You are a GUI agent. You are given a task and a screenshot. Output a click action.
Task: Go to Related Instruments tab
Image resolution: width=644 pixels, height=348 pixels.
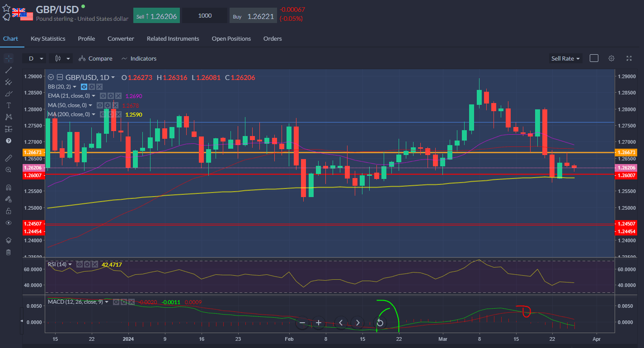[x=173, y=39]
